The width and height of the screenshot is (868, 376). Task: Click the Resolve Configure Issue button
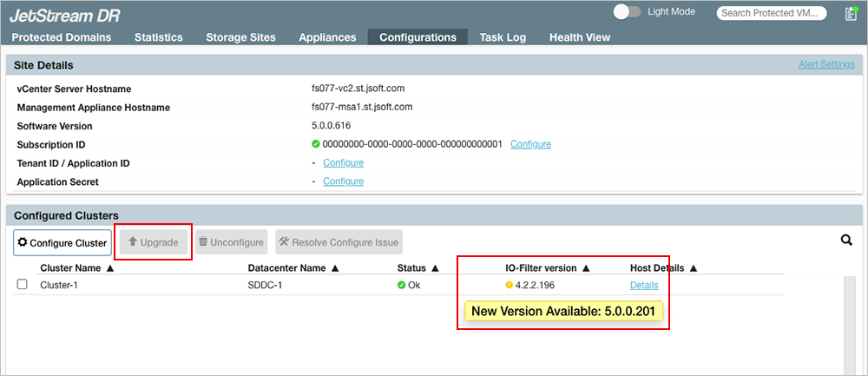pos(339,243)
